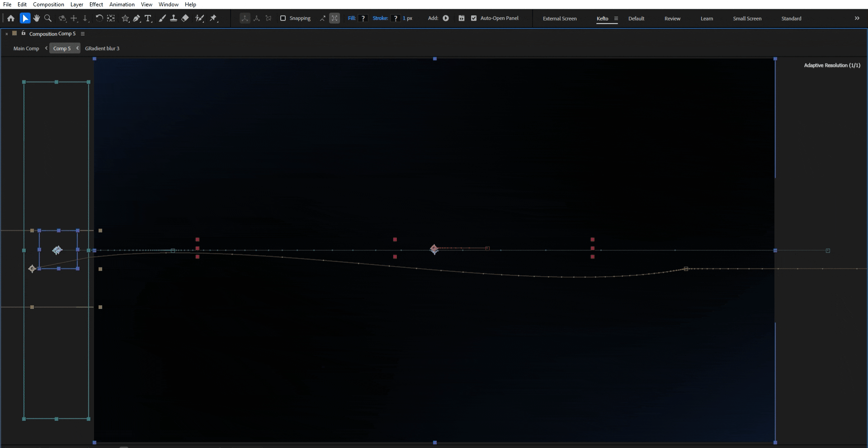868x448 pixels.
Task: Select the Local Axis mode icon
Action: click(245, 19)
